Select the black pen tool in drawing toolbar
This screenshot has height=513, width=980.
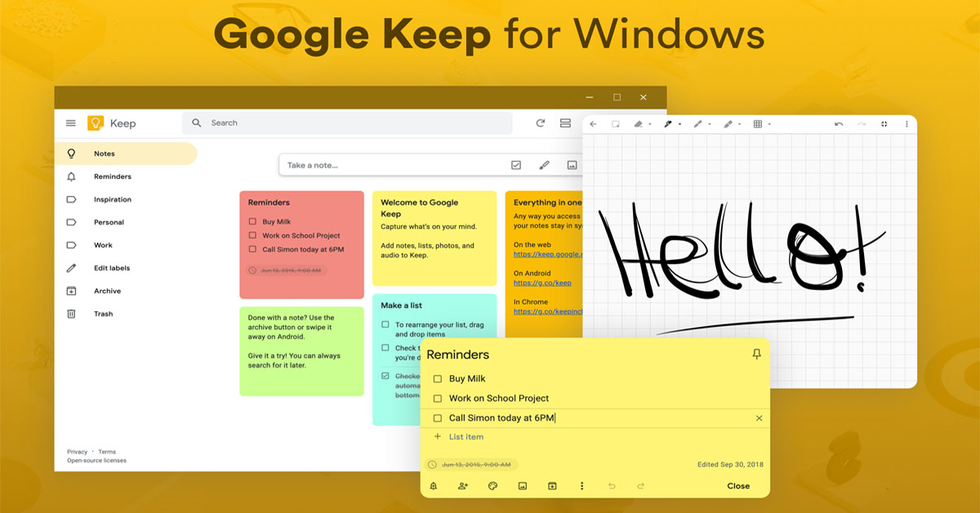[668, 124]
